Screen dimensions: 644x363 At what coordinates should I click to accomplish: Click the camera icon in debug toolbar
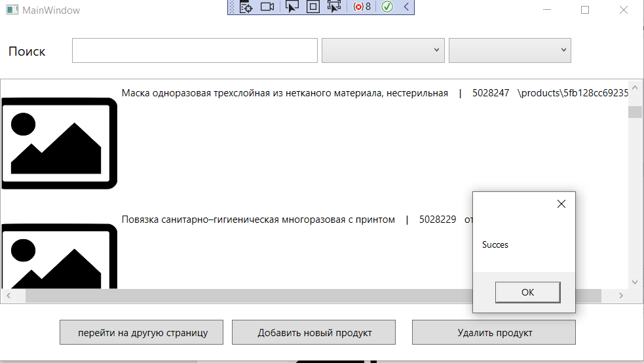[267, 7]
